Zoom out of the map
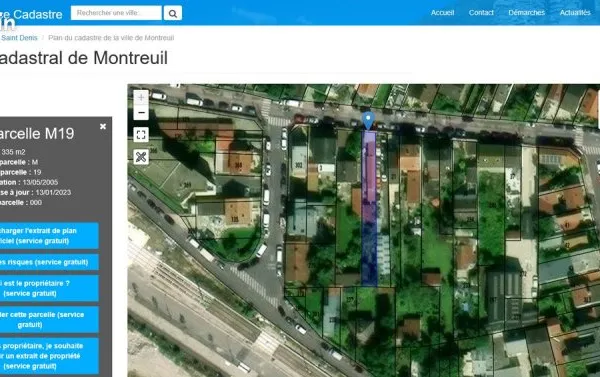Image resolution: width=600 pixels, height=377 pixels. 141,113
